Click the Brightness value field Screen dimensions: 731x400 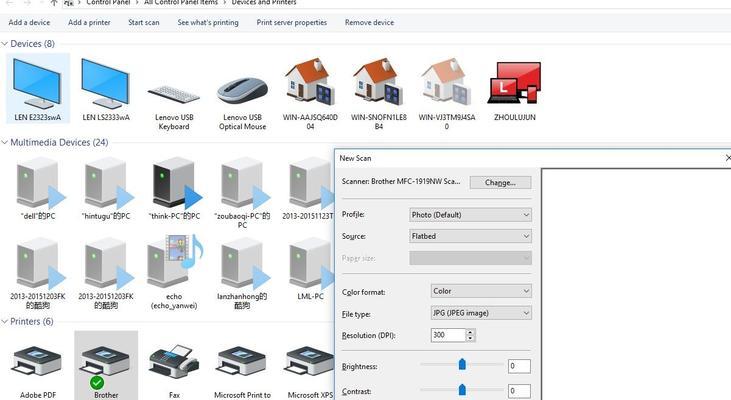519,366
